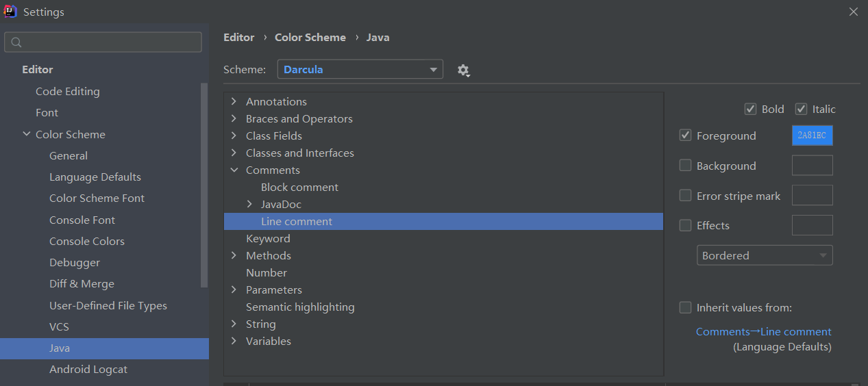The width and height of the screenshot is (868, 386).
Task: Tick Inherit values from checkbox
Action: click(685, 308)
